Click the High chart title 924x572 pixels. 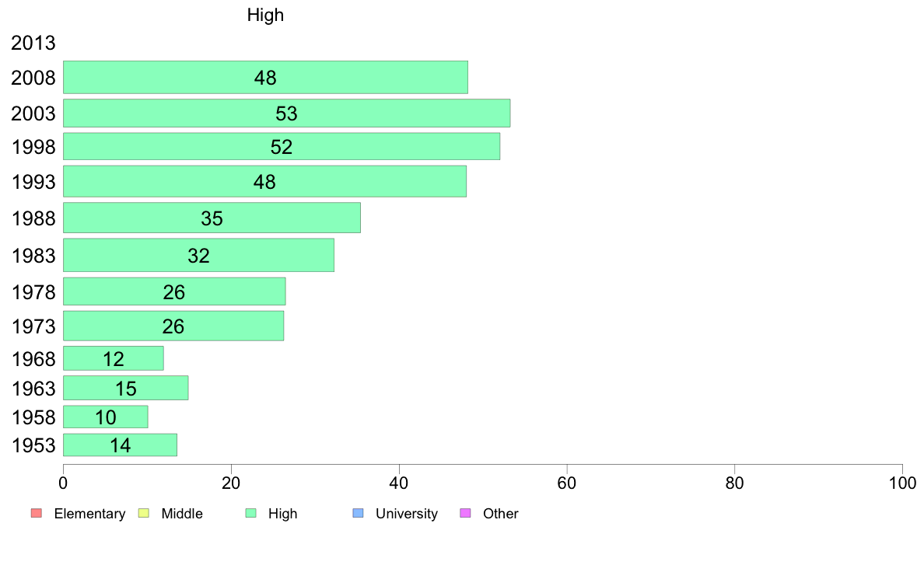(x=265, y=15)
